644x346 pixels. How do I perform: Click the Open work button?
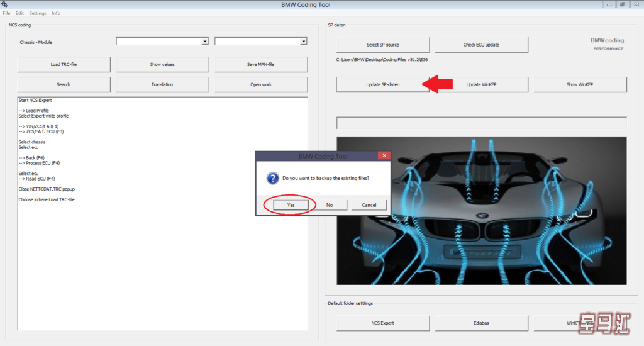tap(261, 85)
